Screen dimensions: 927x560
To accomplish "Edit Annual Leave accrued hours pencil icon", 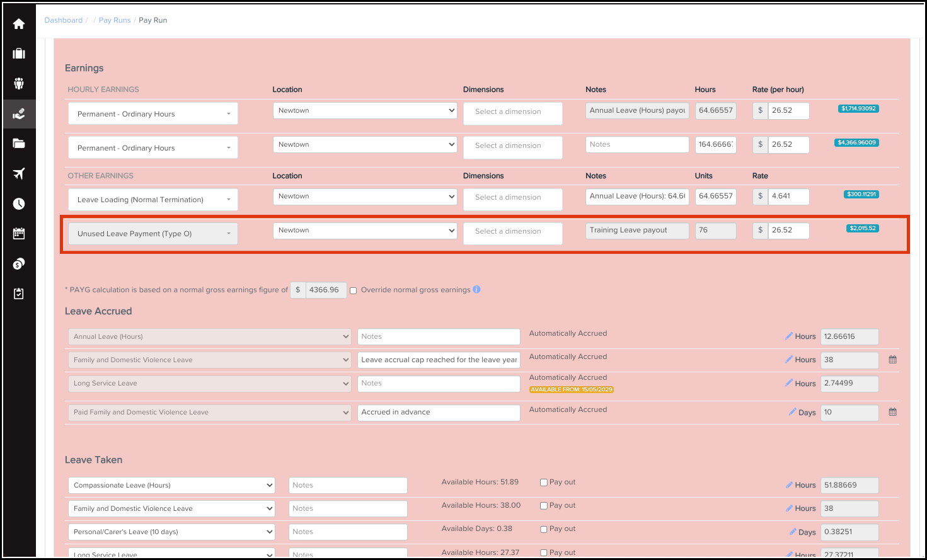I will pos(788,336).
